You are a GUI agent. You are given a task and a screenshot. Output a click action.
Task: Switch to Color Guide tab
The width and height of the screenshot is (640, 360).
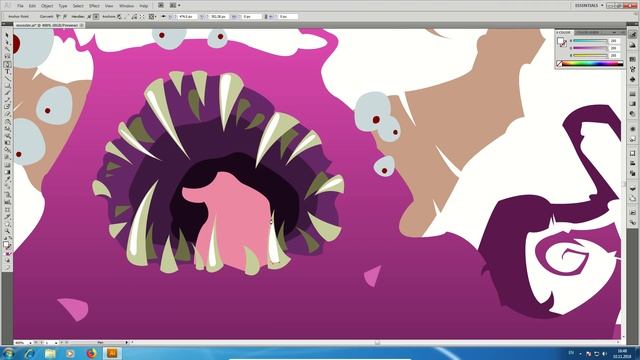588,32
